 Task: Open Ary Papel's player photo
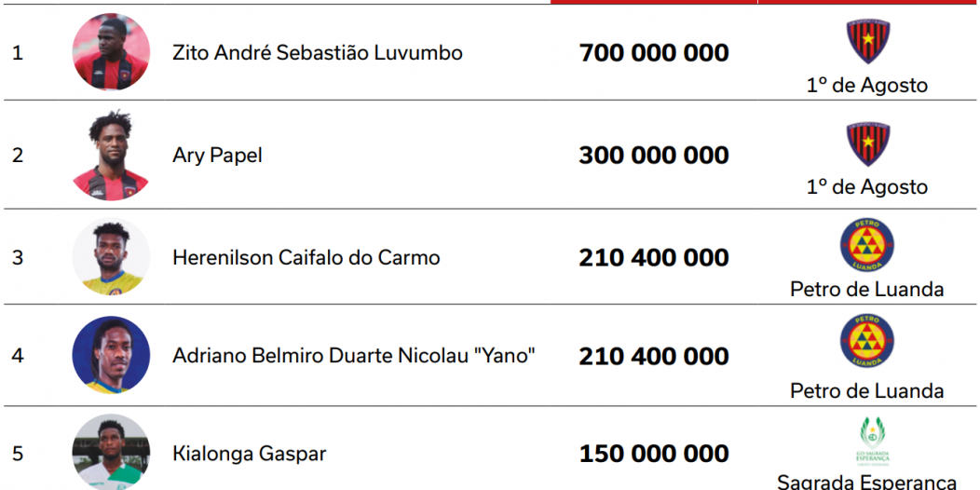(x=111, y=155)
